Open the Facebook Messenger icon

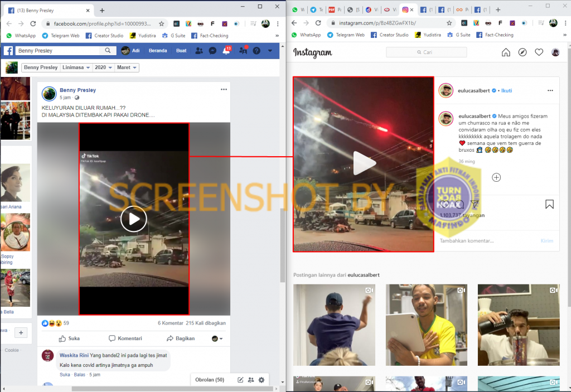(212, 51)
